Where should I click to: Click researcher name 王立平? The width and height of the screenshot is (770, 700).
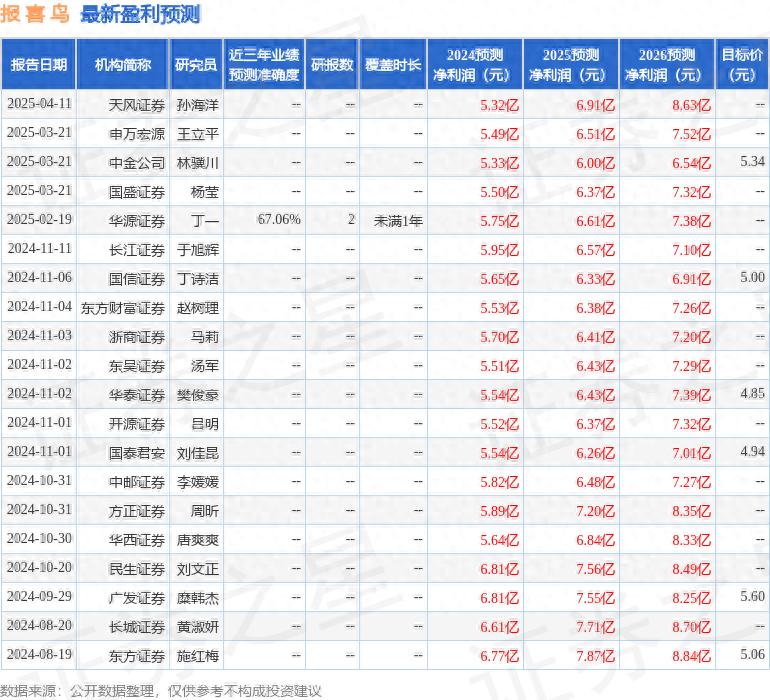pos(197,134)
